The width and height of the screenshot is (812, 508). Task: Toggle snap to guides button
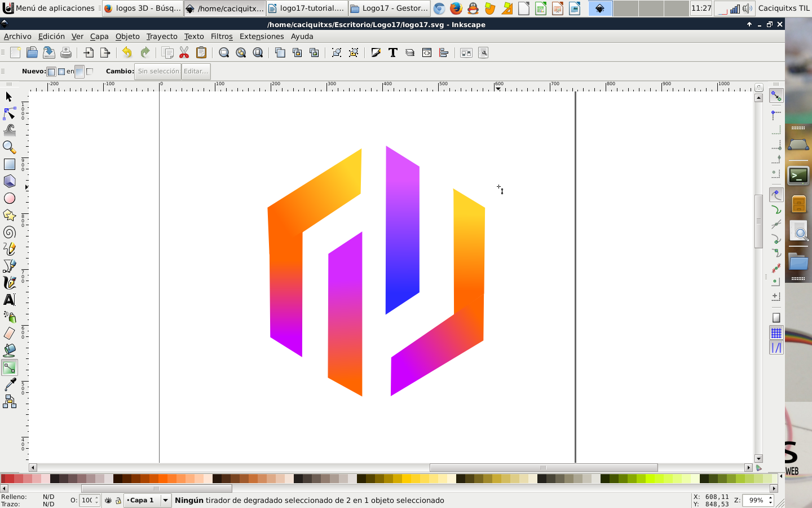776,348
